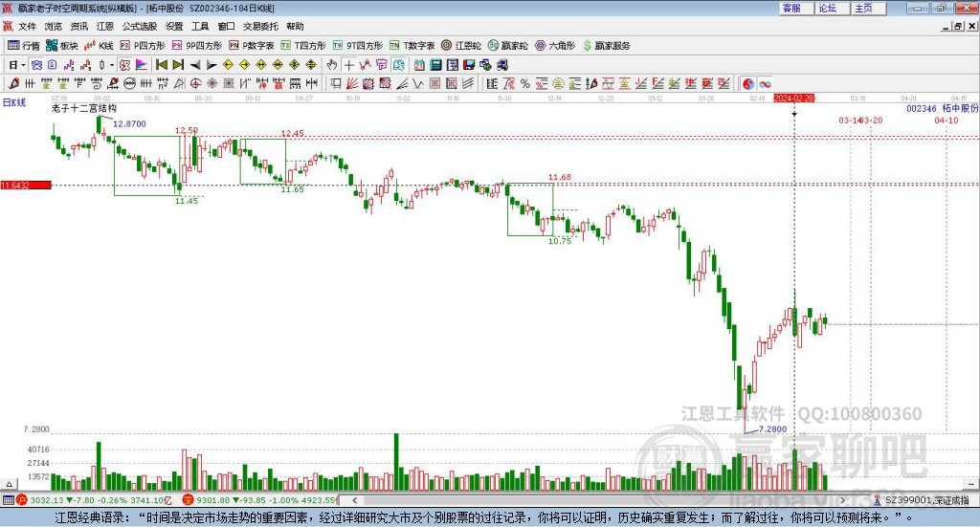Click the 深 Shenzhen index status entry

point(260,500)
